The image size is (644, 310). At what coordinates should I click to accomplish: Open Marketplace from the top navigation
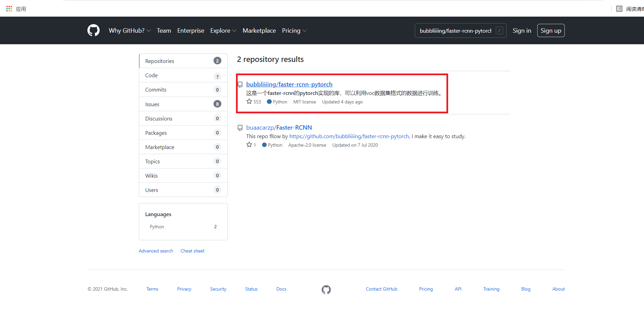(259, 31)
